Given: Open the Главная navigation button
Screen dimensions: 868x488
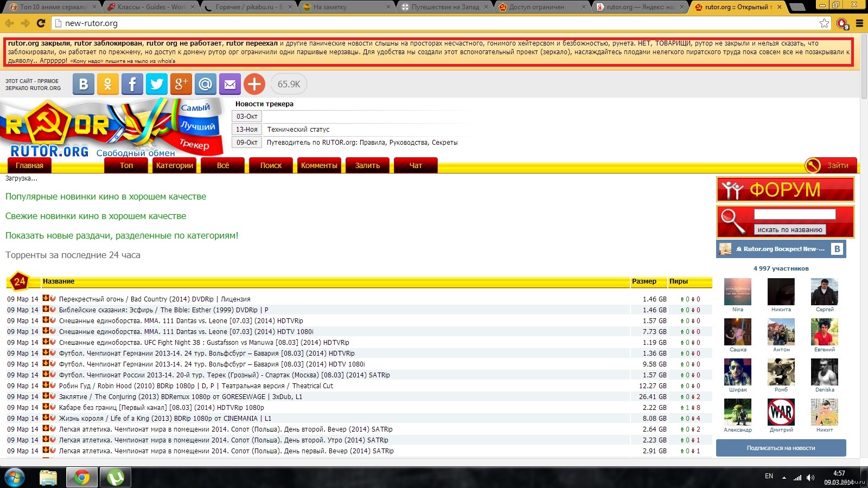Looking at the screenshot, I should [29, 165].
